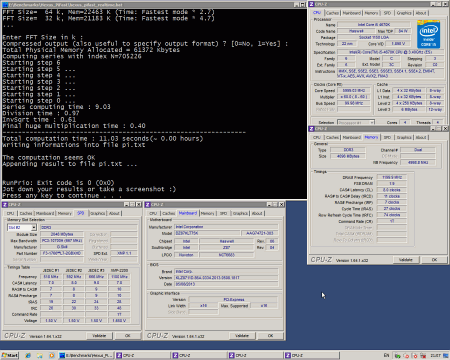This screenshot has height=360, width=450.
Task: Click the CPU-Z icon in the SPD window title bar
Action: (x=5, y=204)
